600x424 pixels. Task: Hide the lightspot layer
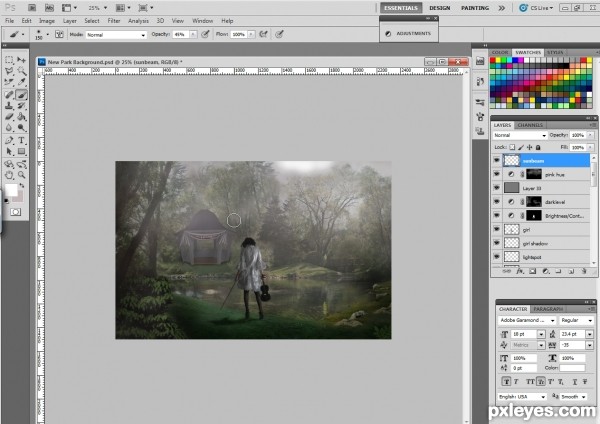coord(497,257)
